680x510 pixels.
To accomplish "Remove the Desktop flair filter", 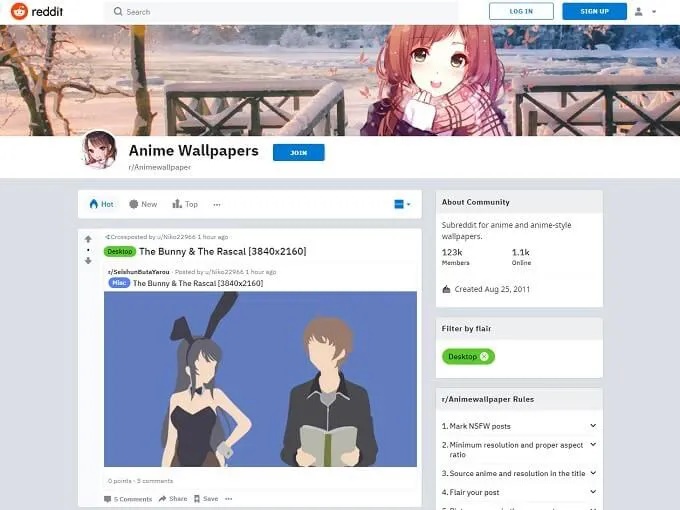I will click(484, 356).
